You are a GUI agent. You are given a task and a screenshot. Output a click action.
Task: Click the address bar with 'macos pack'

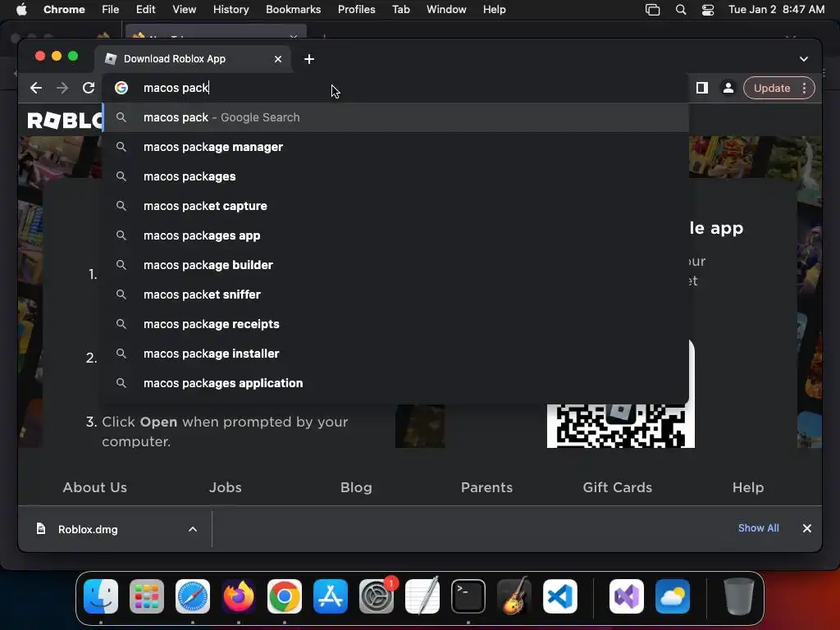point(396,88)
